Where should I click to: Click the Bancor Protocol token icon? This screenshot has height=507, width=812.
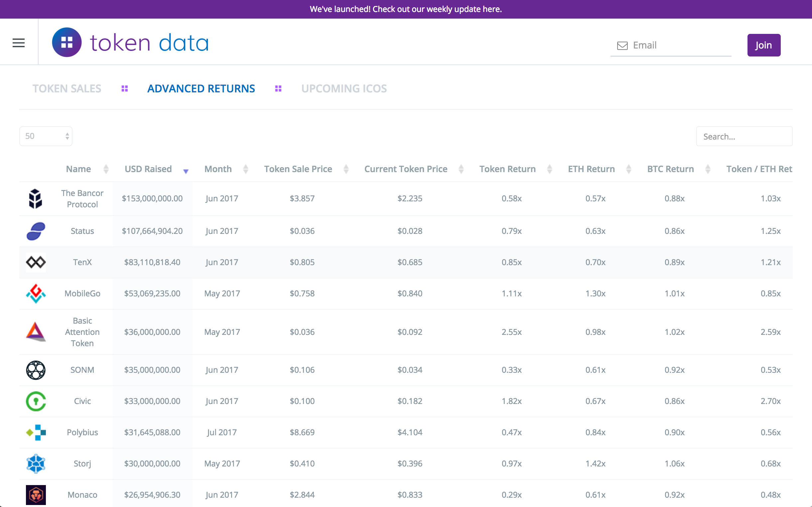click(x=36, y=198)
